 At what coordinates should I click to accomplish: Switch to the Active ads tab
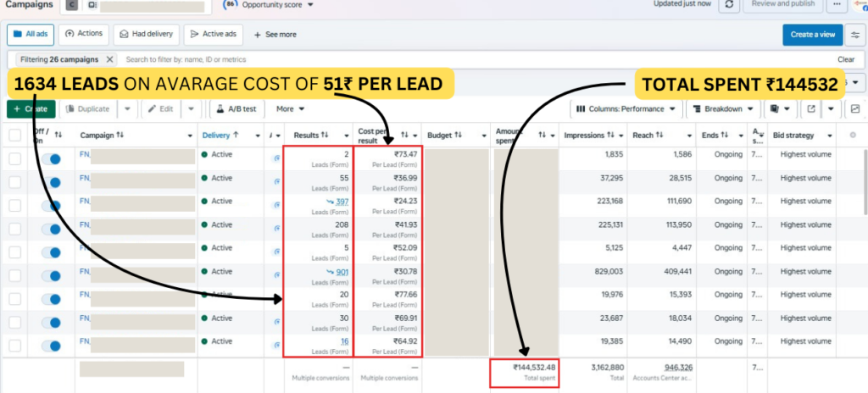coord(213,35)
